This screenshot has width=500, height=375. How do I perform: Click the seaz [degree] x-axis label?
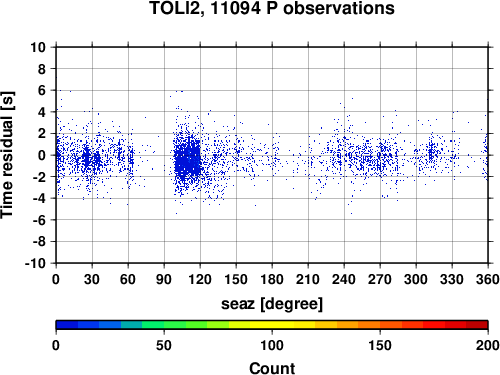pos(272,304)
